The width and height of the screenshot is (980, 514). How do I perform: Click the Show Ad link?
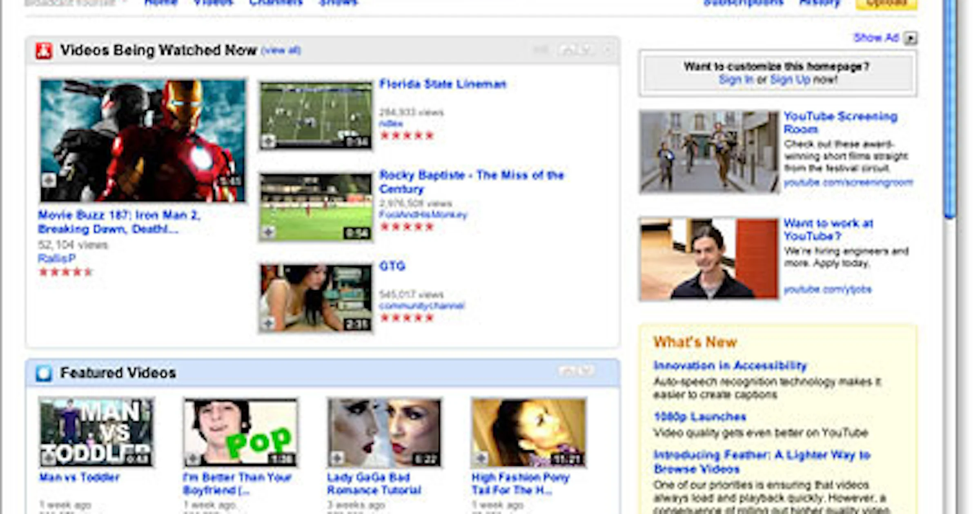(x=876, y=38)
